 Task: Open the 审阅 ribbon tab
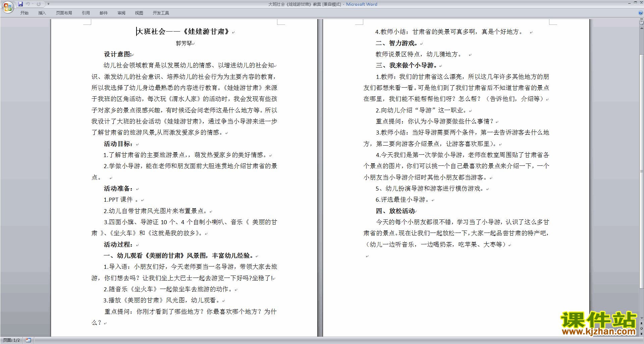click(121, 13)
